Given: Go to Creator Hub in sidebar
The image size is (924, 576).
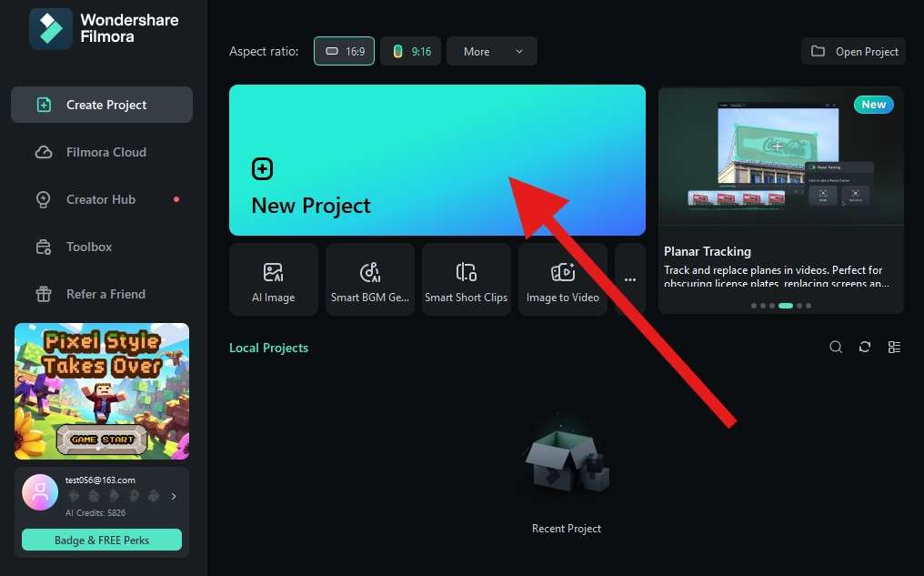Looking at the screenshot, I should (x=102, y=199).
